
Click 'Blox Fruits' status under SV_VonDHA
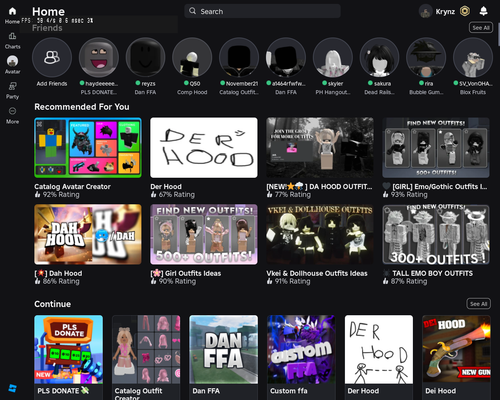point(473,92)
